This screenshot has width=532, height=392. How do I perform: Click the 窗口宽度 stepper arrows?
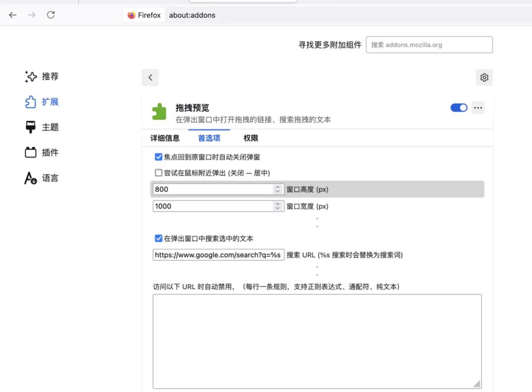coord(277,206)
